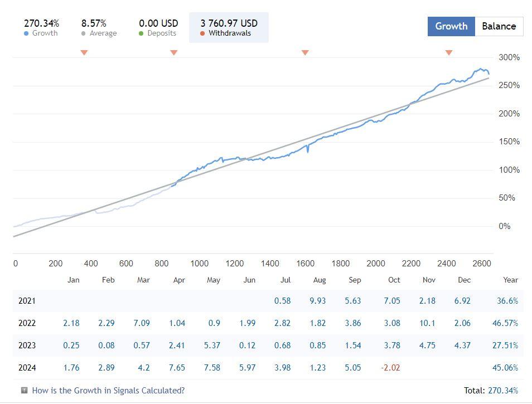Open 'How is the Growth in Signals Calculated?' link
The width and height of the screenshot is (532, 404).
[x=108, y=391]
